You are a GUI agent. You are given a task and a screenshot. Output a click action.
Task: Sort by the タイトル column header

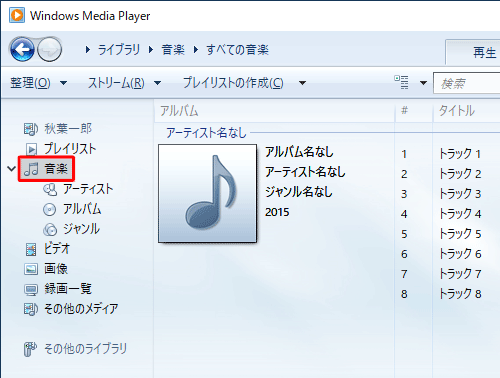point(457,111)
